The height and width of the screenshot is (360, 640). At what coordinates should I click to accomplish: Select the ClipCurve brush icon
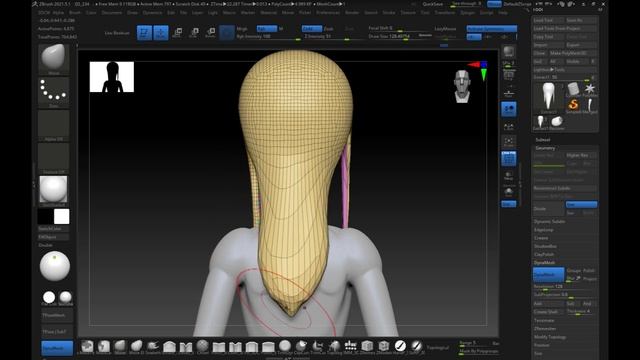(301, 347)
